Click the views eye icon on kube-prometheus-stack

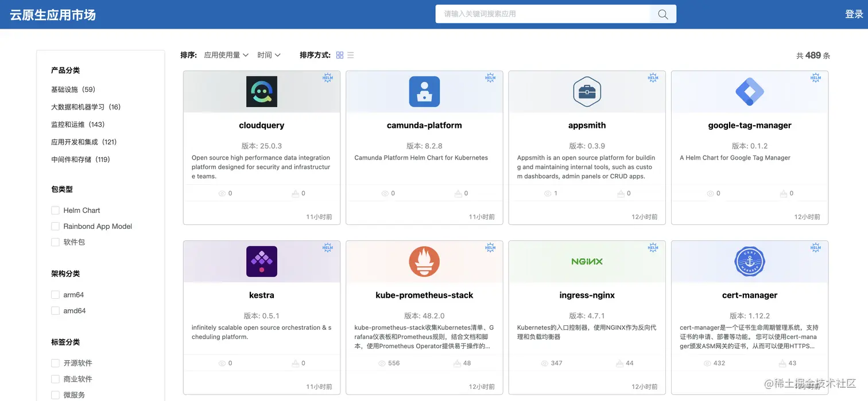pyautogui.click(x=382, y=363)
